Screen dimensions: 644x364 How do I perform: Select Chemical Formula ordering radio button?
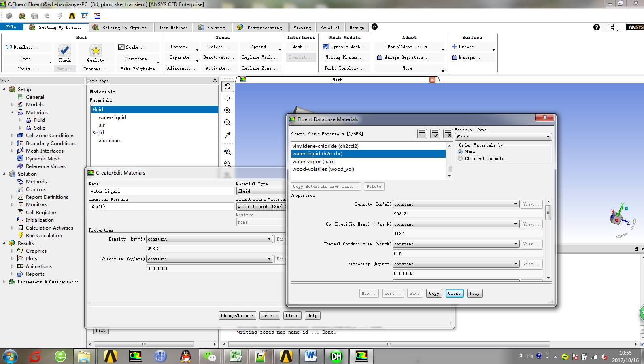click(460, 158)
